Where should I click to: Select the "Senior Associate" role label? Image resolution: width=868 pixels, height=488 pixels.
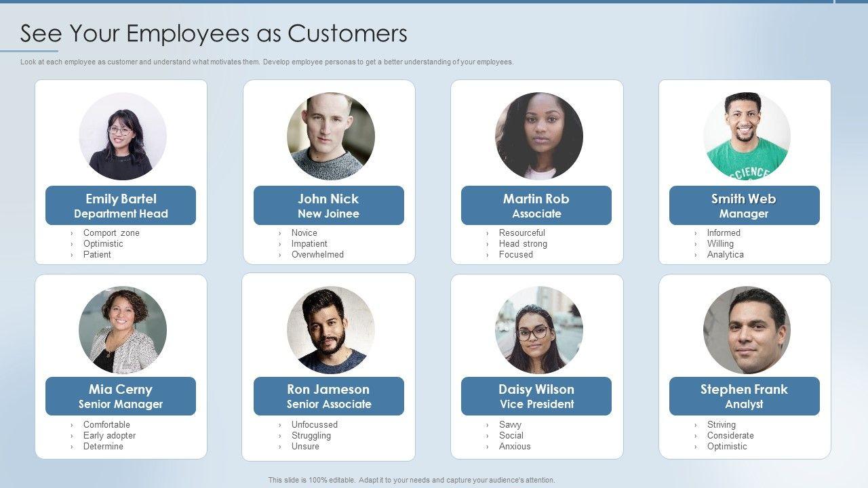point(328,404)
